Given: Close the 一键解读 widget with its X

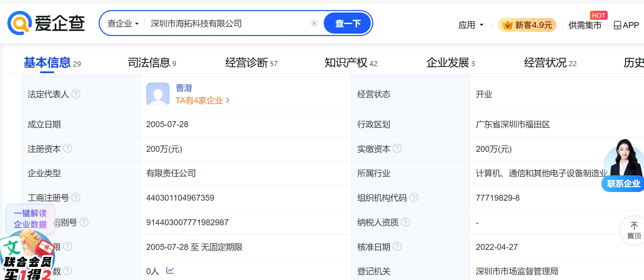Looking at the screenshot, I should pos(58,223).
